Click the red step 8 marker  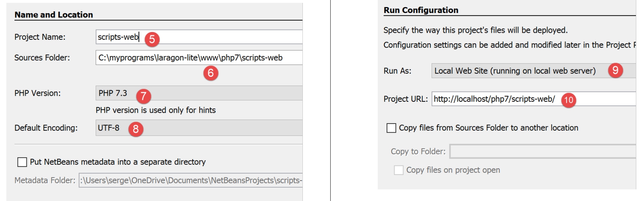coord(136,129)
